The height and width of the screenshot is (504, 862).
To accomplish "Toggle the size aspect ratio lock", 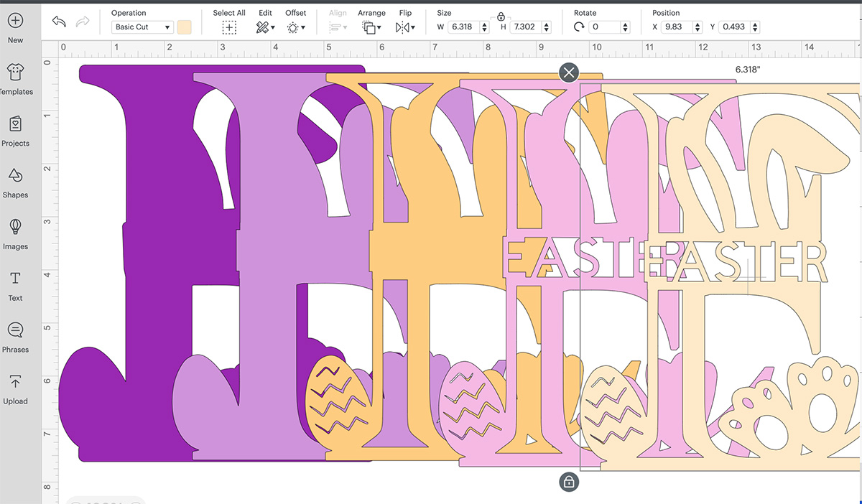I will click(x=501, y=16).
